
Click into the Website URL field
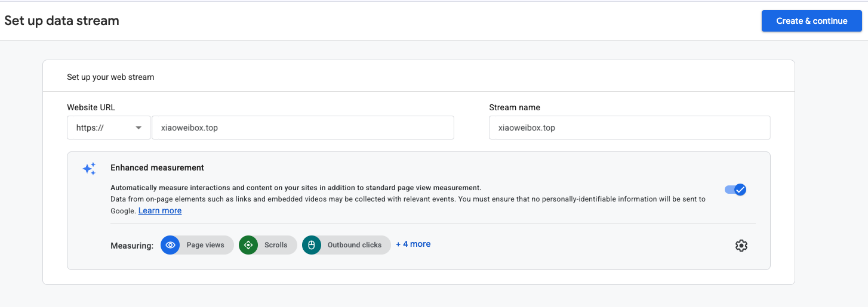click(303, 128)
